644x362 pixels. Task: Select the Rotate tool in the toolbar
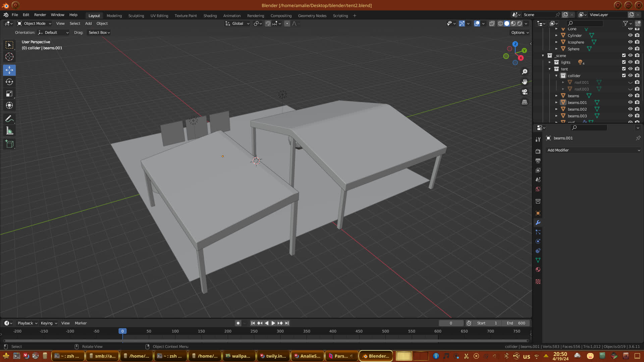click(9, 82)
